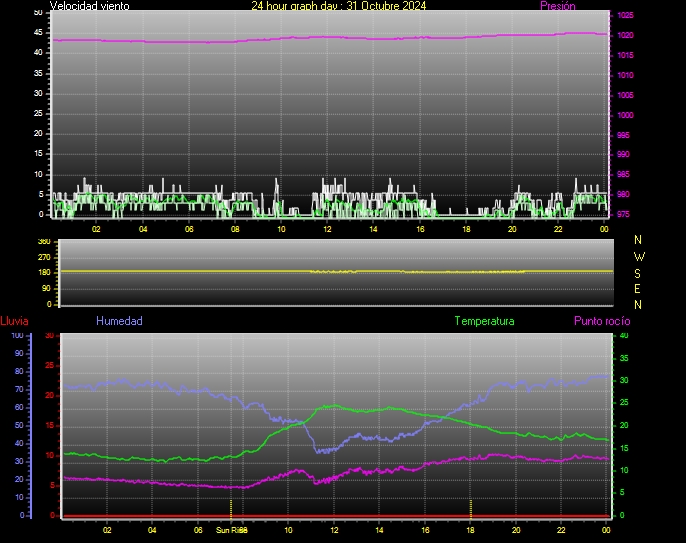Click the yellow wind direction line
Image resolution: width=686 pixels, height=543 pixels.
pyautogui.click(x=336, y=272)
